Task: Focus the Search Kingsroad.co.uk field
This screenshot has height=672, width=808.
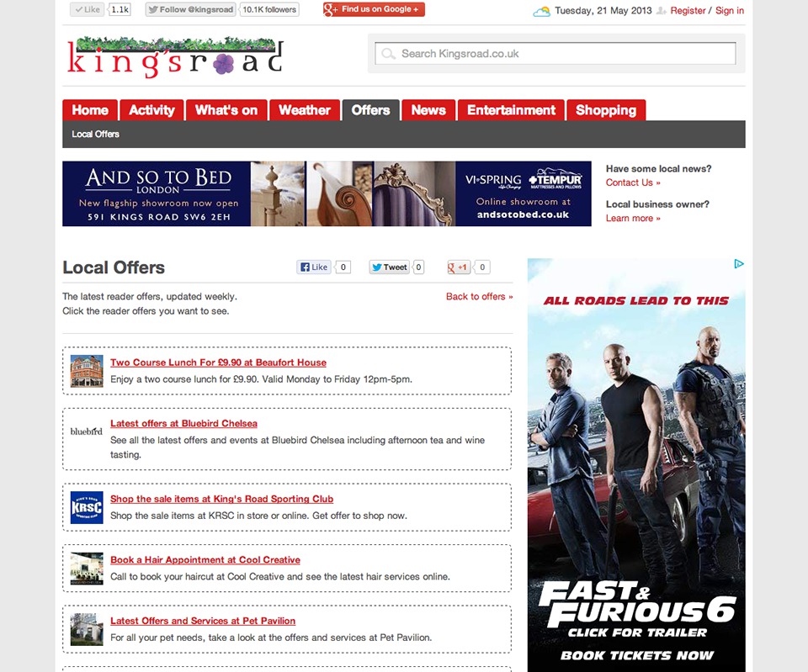Action: [555, 54]
